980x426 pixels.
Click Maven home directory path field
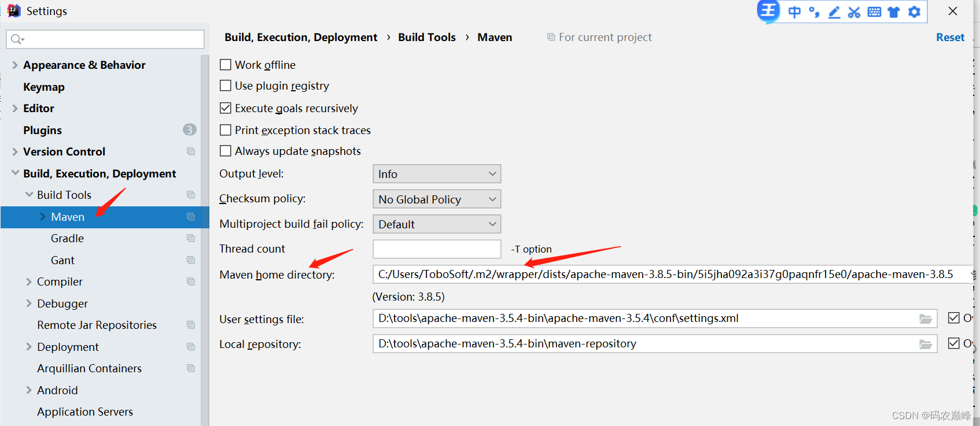(x=673, y=274)
